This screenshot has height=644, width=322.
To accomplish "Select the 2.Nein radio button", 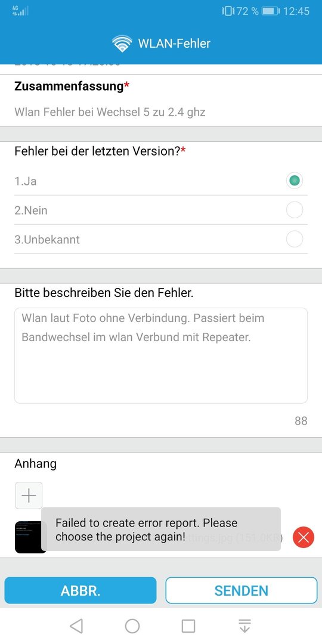I will [x=295, y=210].
